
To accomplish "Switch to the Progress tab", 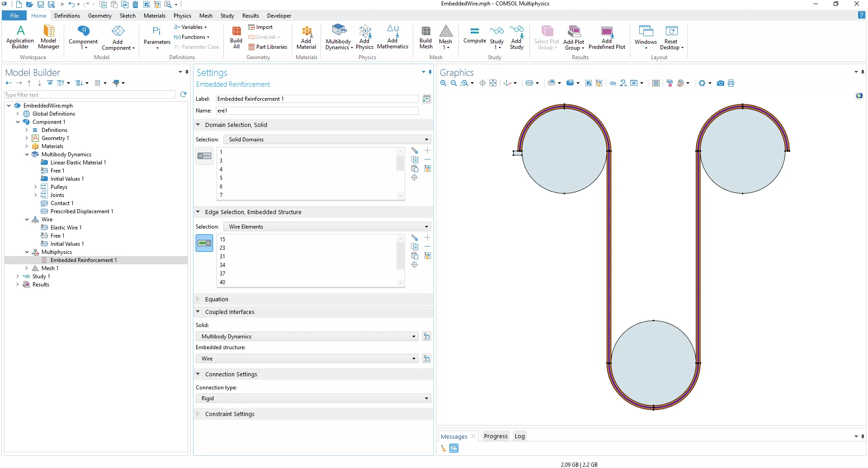I will pyautogui.click(x=495, y=436).
